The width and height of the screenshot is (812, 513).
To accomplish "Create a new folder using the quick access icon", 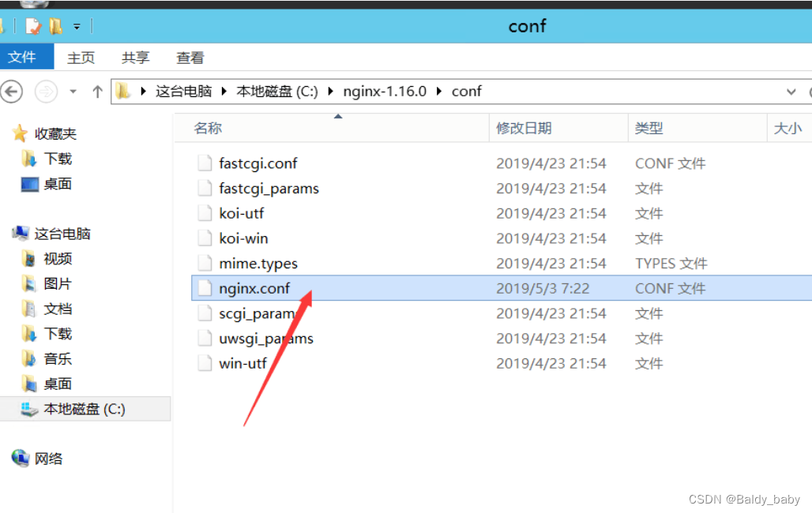I will point(55,26).
